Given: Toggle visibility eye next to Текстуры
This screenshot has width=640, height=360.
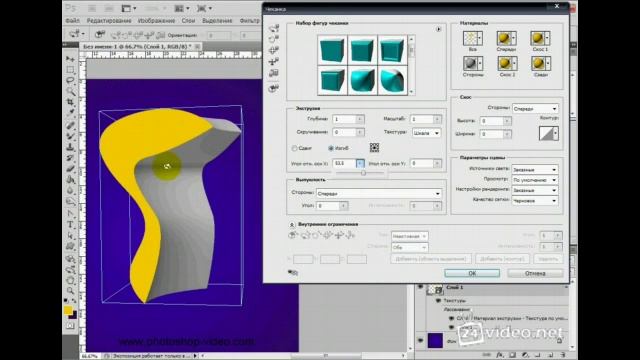Looking at the screenshot, I should (x=438, y=300).
